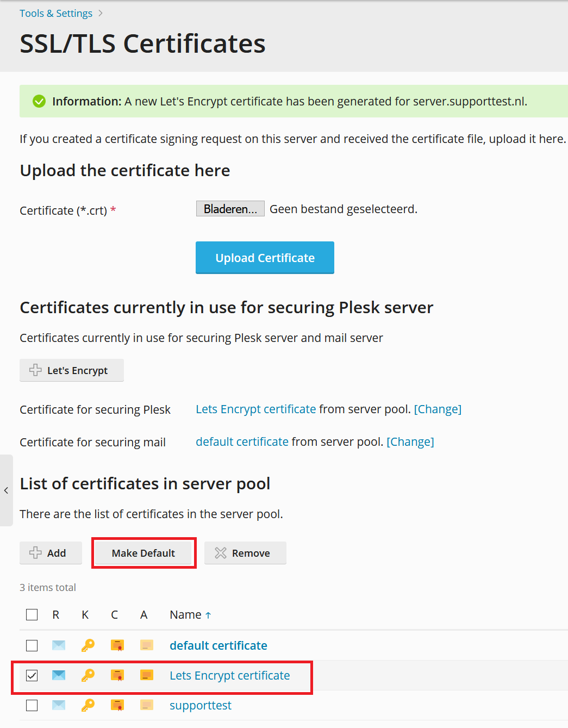Click the CA certificate icon for Lets Encrypt certificate
This screenshot has height=728, width=568.
(x=147, y=675)
